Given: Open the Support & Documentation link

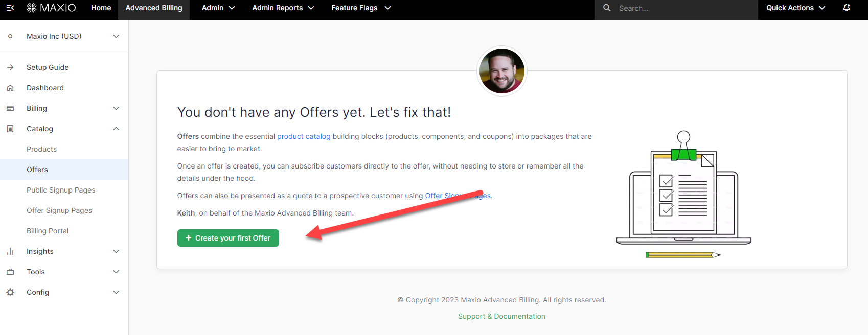Looking at the screenshot, I should tap(501, 316).
